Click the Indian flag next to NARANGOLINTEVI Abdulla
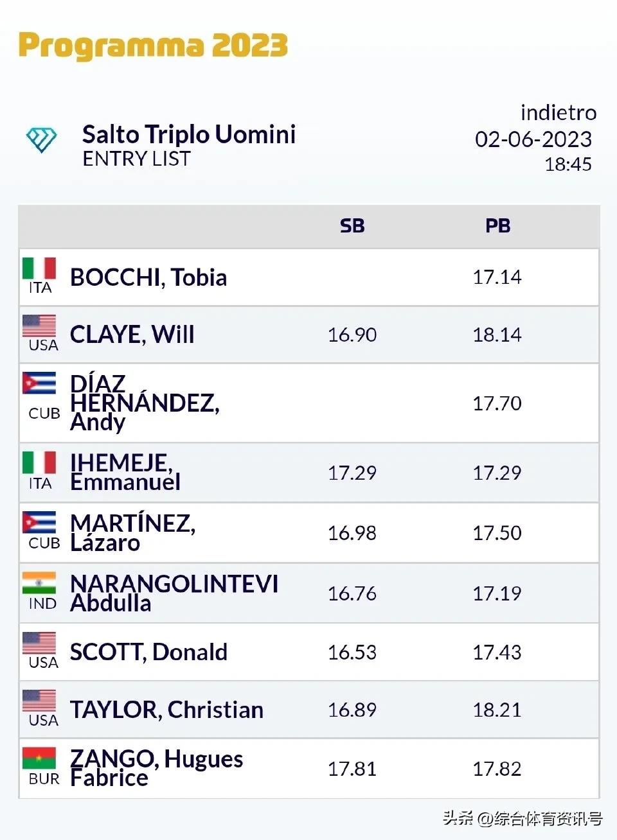This screenshot has height=840, width=617. coord(39,583)
